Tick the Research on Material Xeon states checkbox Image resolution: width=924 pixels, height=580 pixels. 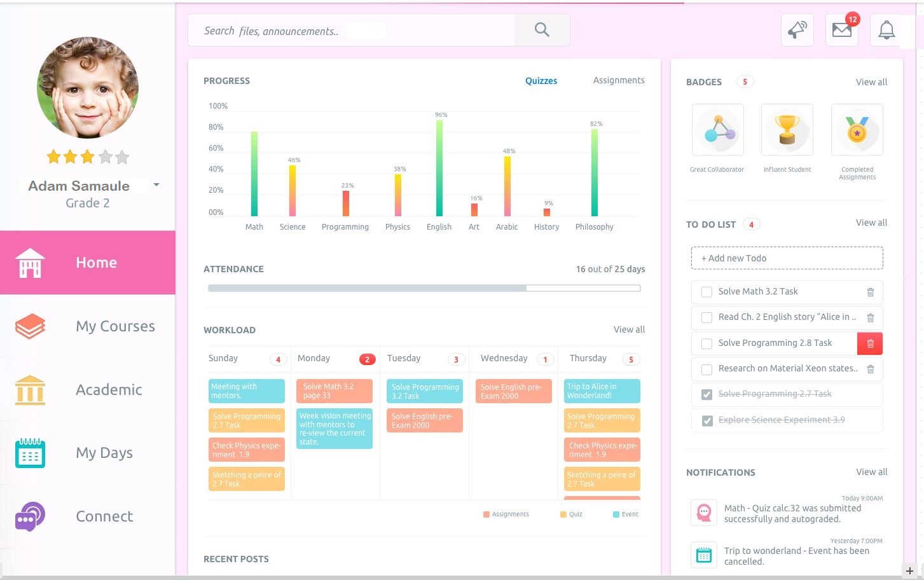[x=707, y=369]
